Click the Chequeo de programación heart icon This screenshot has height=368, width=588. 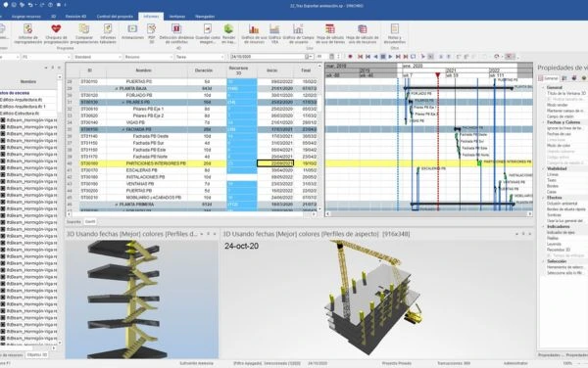click(x=56, y=28)
